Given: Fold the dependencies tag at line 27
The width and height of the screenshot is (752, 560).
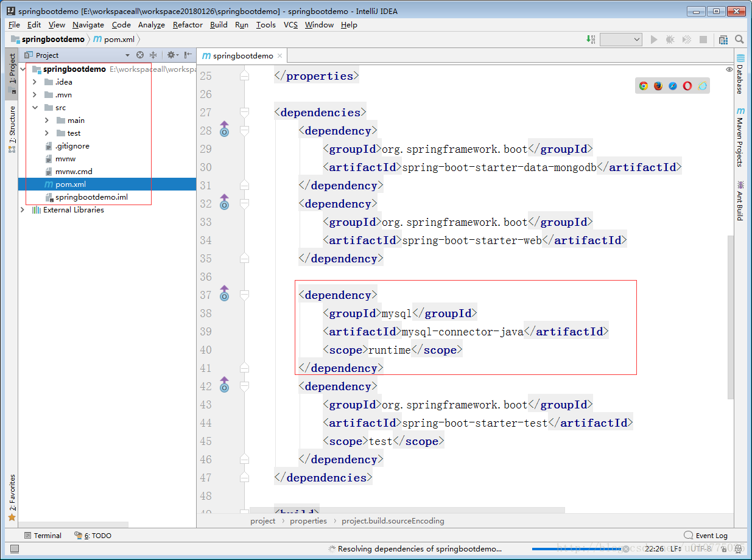Looking at the screenshot, I should [244, 112].
